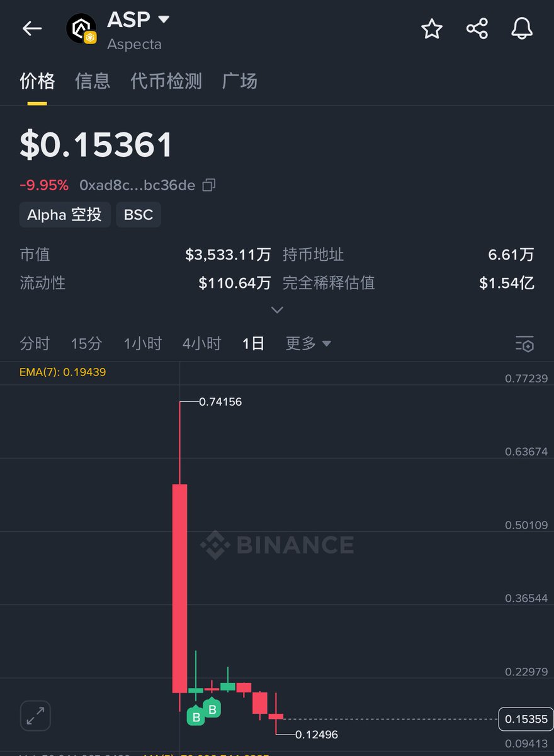Add ASP to favorites with star icon
Image resolution: width=554 pixels, height=756 pixels.
point(432,28)
